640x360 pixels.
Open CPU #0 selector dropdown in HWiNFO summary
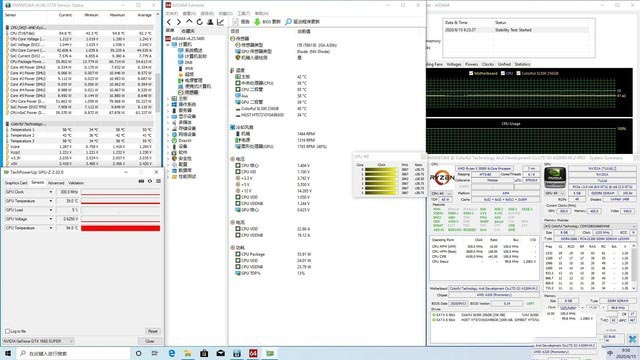(441, 193)
